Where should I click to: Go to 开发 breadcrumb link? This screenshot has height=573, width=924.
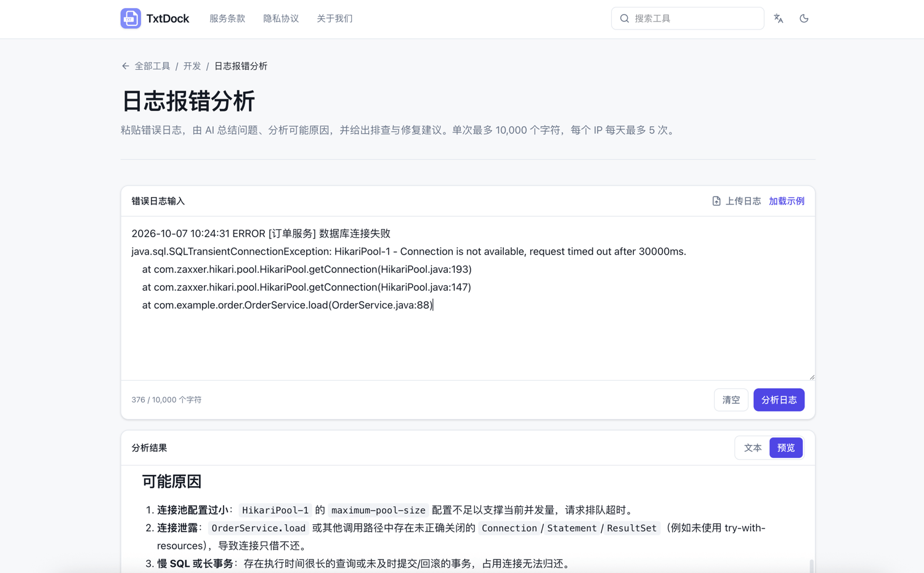[x=192, y=66]
